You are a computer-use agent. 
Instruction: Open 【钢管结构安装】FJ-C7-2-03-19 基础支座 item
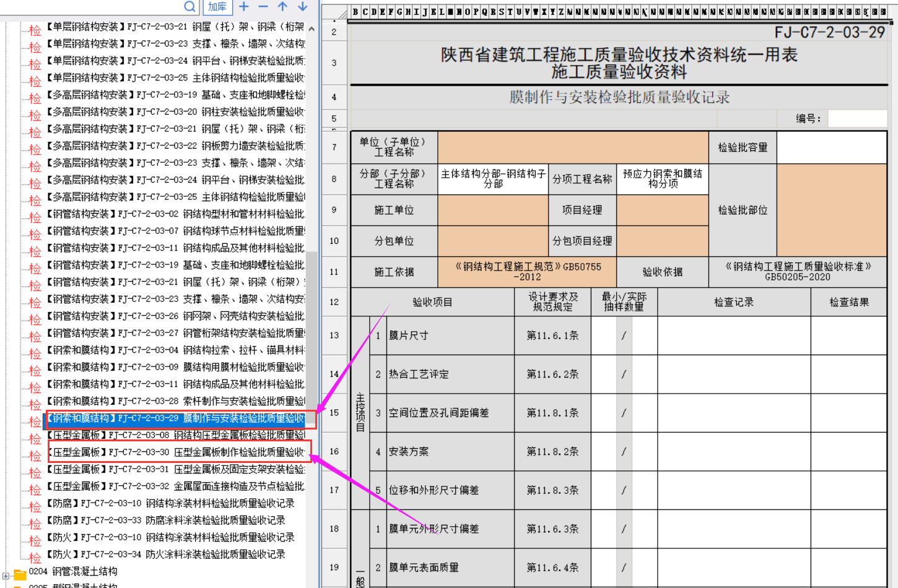tap(175, 265)
